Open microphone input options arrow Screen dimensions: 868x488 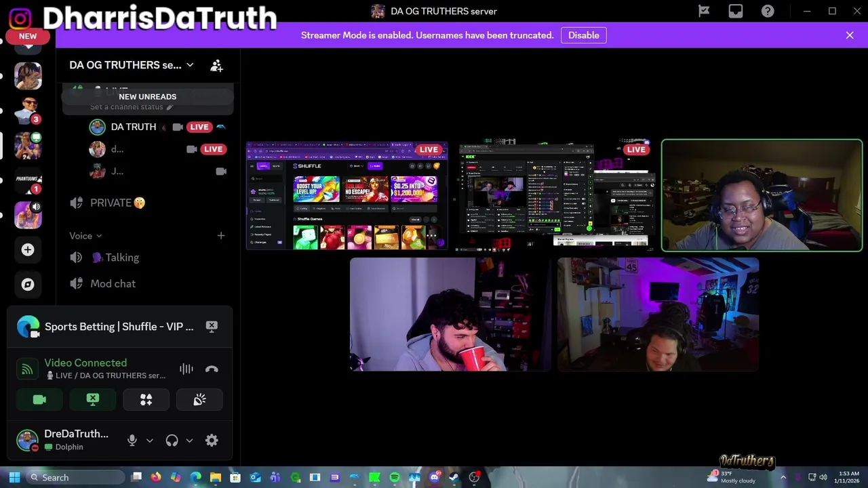pyautogui.click(x=150, y=440)
